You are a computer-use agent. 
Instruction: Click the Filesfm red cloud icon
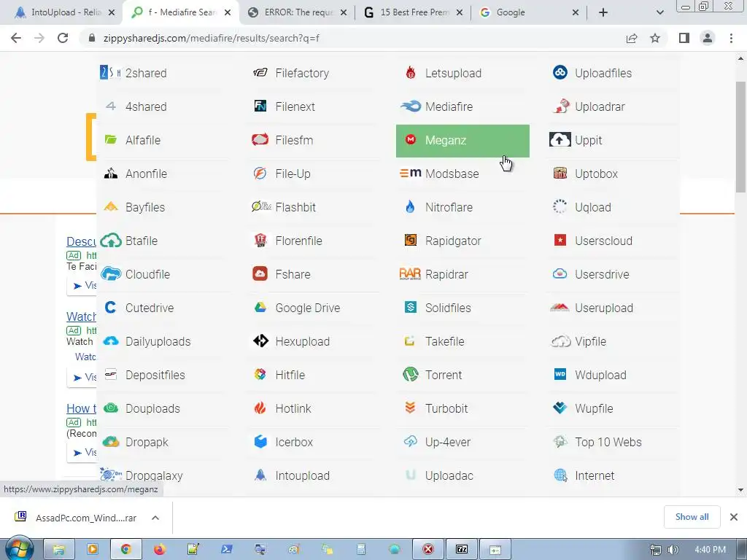pyautogui.click(x=260, y=139)
